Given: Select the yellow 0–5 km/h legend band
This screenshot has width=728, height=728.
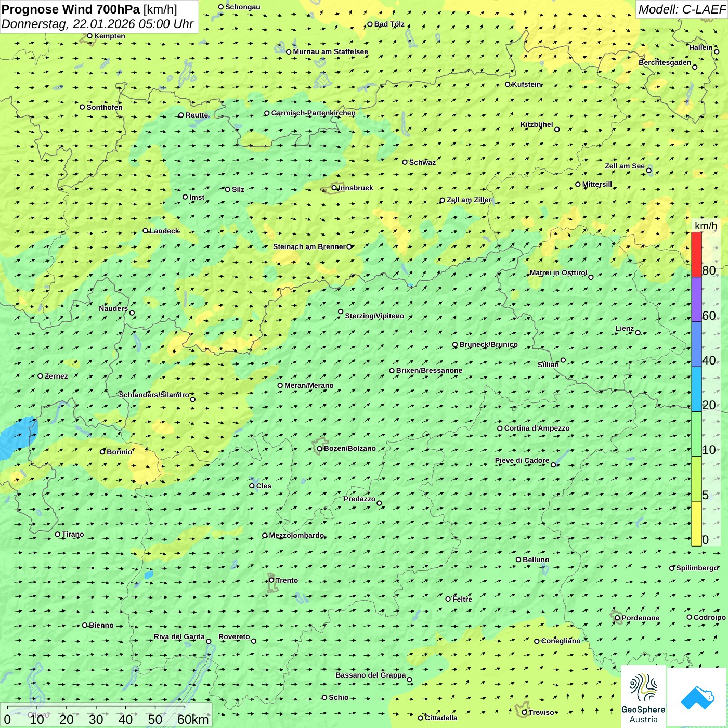Looking at the screenshot, I should (696, 524).
